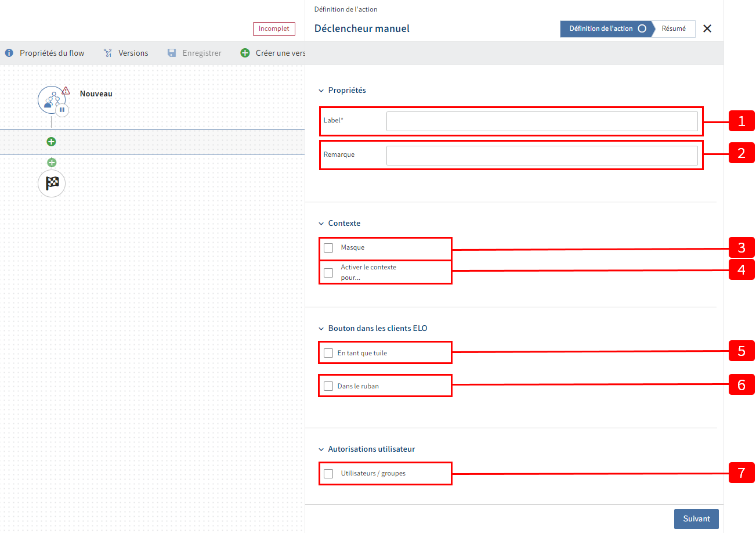Image resolution: width=756 pixels, height=533 pixels.
Task: Click the green plus in highlighted row
Action: tap(51, 142)
